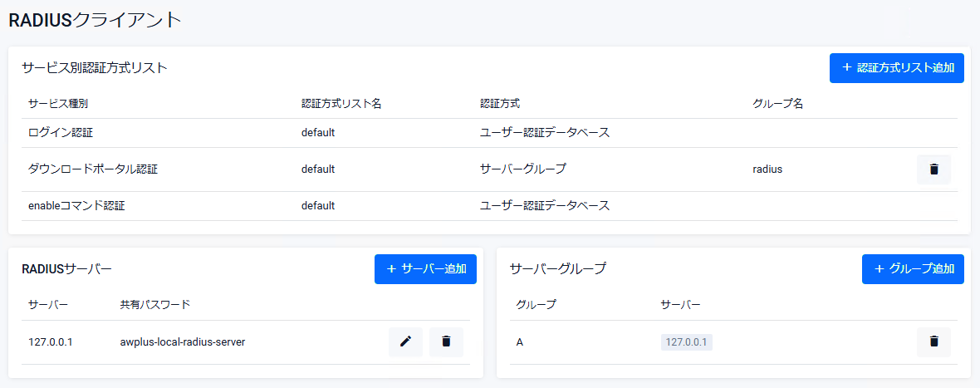Click サーバーグループ in the ダウンロードポータル認証 row
Screen dimensions: 980x388
pos(523,169)
